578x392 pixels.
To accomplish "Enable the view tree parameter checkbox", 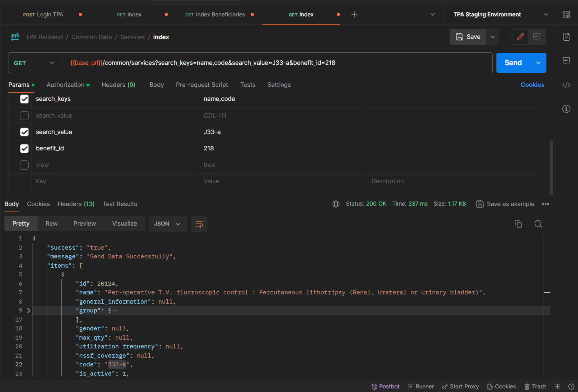I will [24, 165].
